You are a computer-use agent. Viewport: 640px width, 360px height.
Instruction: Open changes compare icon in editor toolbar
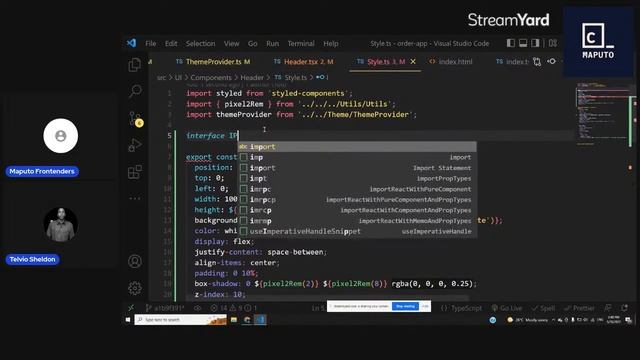pyautogui.click(x=537, y=62)
